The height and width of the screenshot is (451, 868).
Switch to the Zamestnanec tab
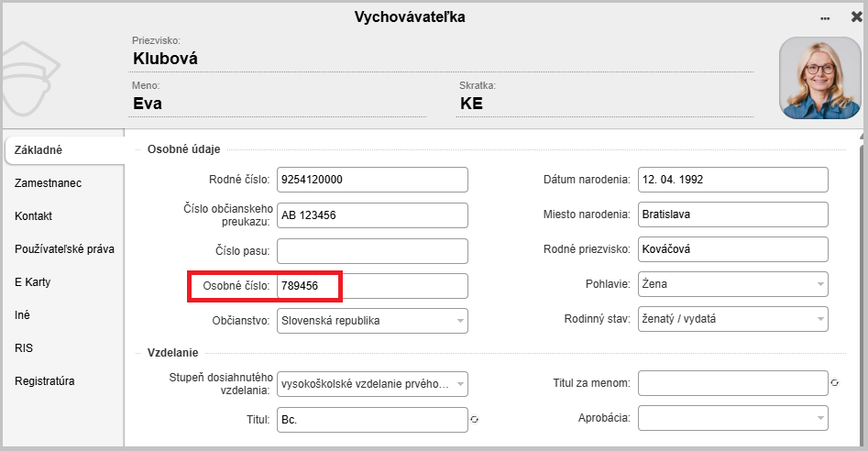click(x=49, y=183)
